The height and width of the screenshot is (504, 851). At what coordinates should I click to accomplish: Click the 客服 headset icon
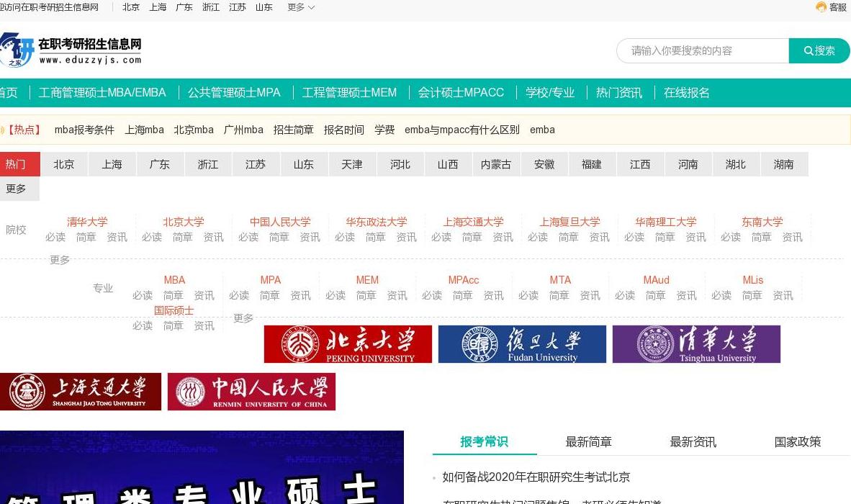tap(821, 7)
